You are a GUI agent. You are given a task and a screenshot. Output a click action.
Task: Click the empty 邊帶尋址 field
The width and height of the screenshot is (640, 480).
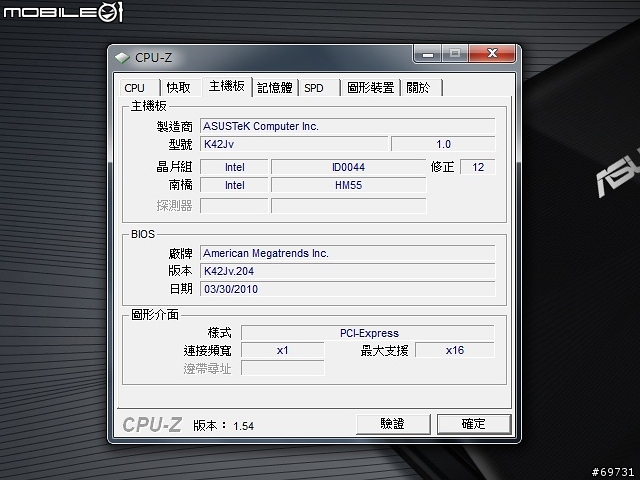pos(283,368)
